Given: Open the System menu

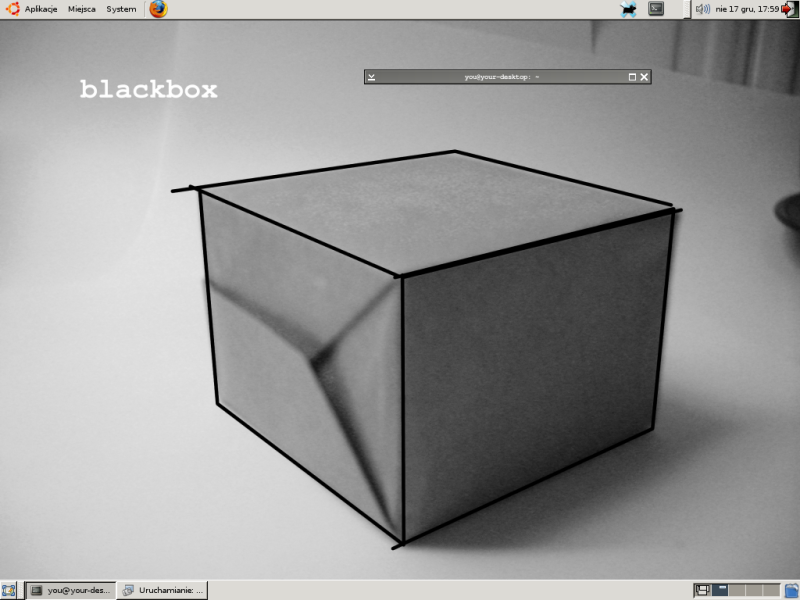Looking at the screenshot, I should pyautogui.click(x=121, y=9).
